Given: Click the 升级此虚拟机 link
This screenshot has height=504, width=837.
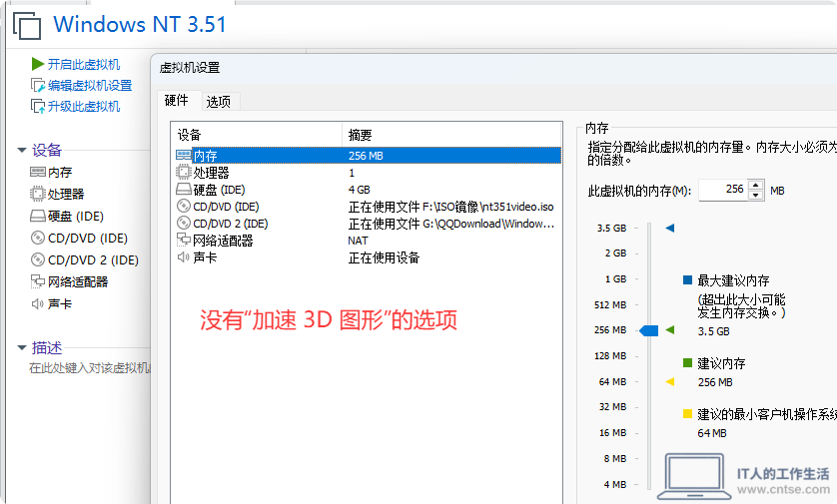Looking at the screenshot, I should point(84,106).
